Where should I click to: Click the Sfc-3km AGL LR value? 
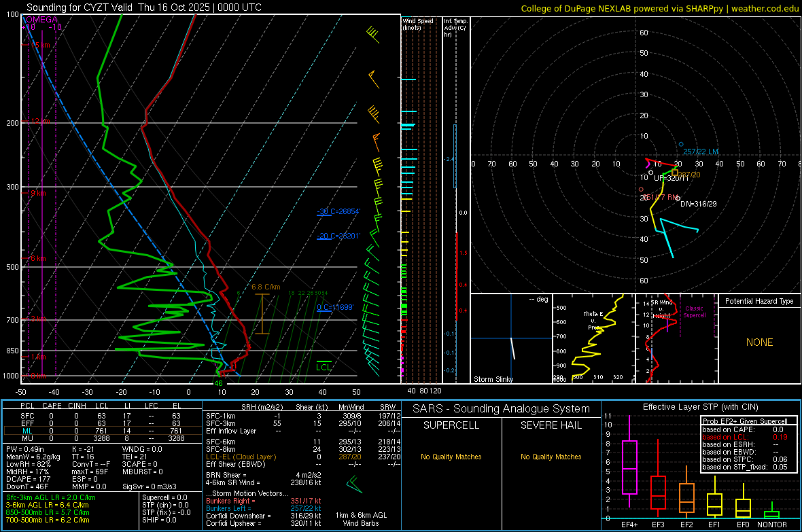tap(51, 497)
